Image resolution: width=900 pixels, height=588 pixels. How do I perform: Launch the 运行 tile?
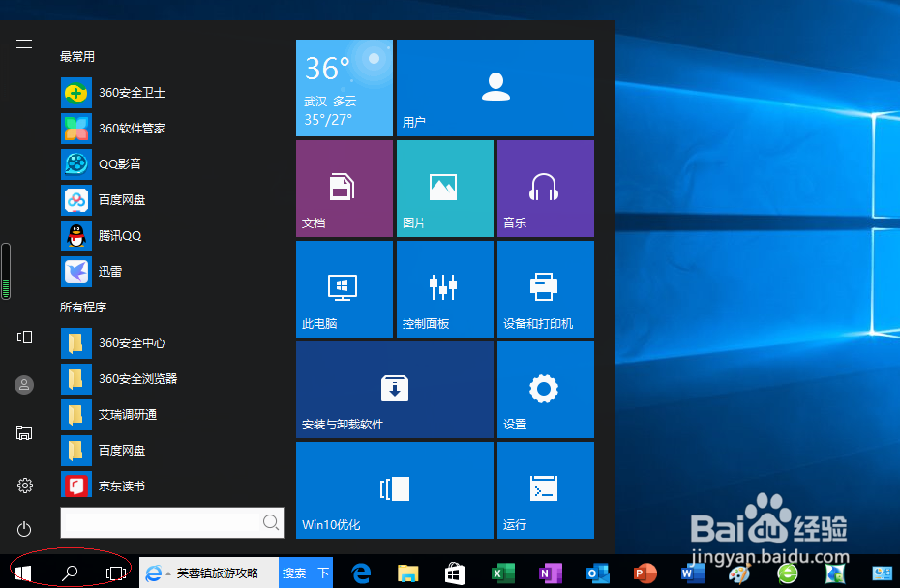tap(545, 489)
